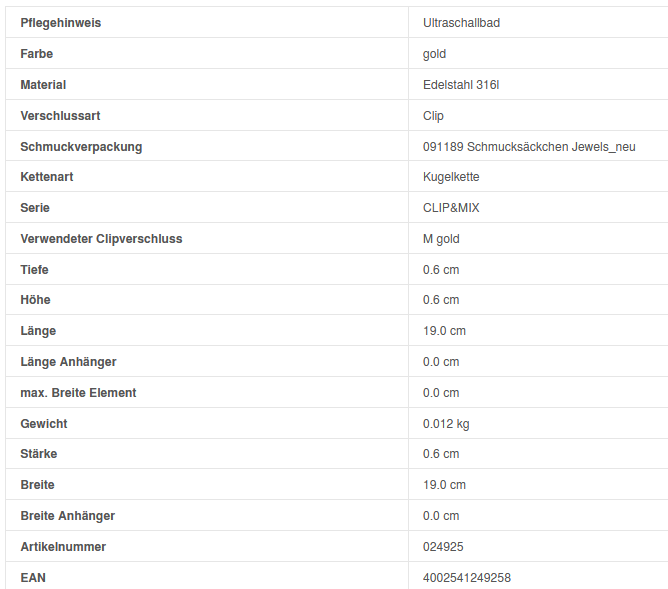
Task: Click the Kettenart row label
Action: point(47,177)
